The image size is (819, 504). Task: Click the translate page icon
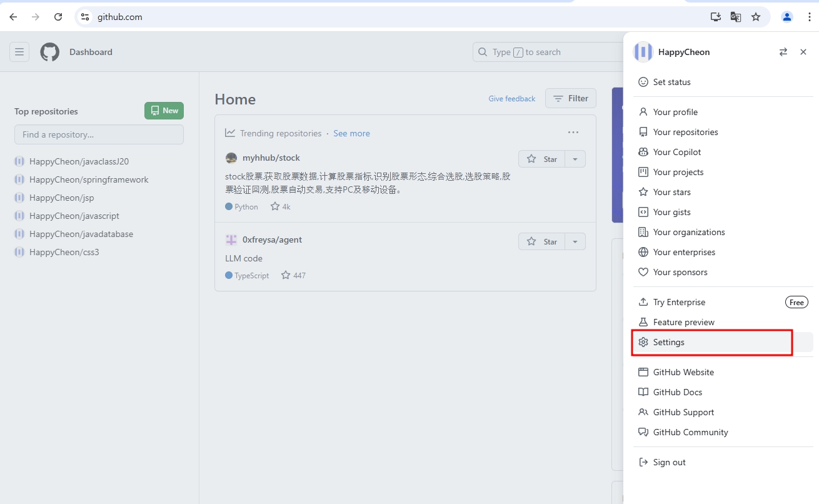pyautogui.click(x=736, y=17)
